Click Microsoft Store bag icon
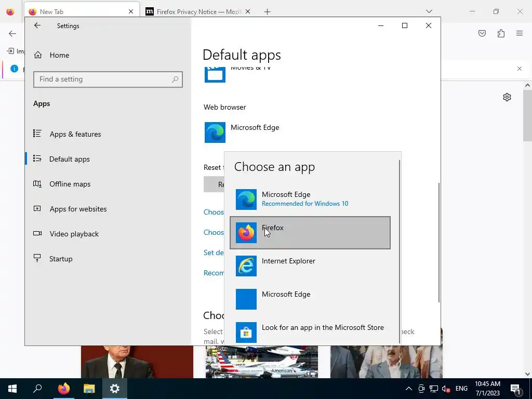This screenshot has height=399, width=532. 246,332
